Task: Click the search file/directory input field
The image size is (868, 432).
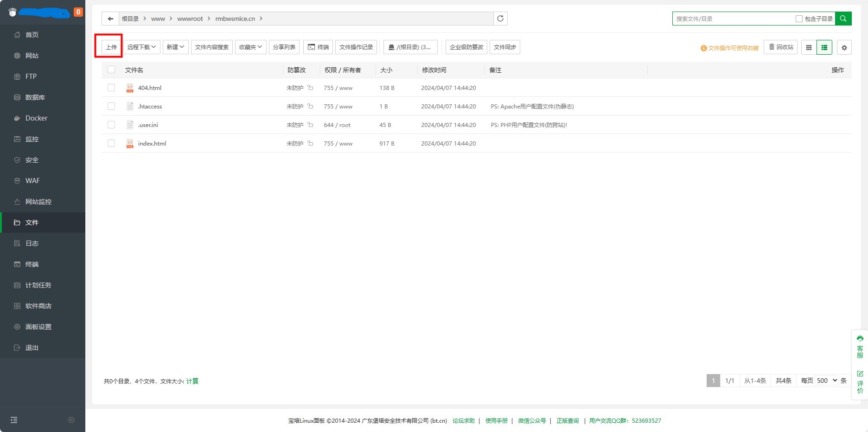Action: 733,19
